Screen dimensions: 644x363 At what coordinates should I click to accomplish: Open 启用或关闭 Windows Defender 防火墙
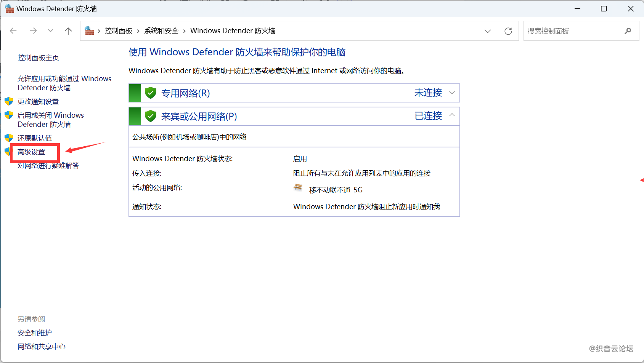point(51,120)
